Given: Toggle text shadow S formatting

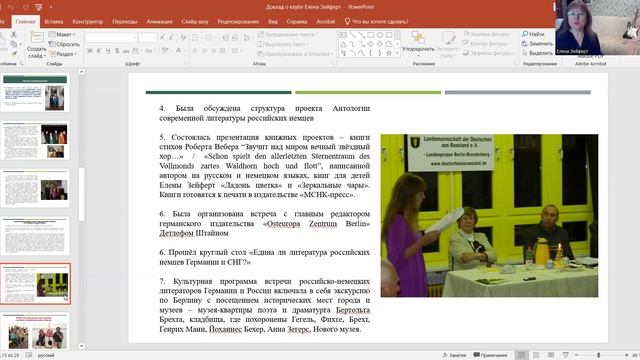Looking at the screenshot, I should 117,51.
